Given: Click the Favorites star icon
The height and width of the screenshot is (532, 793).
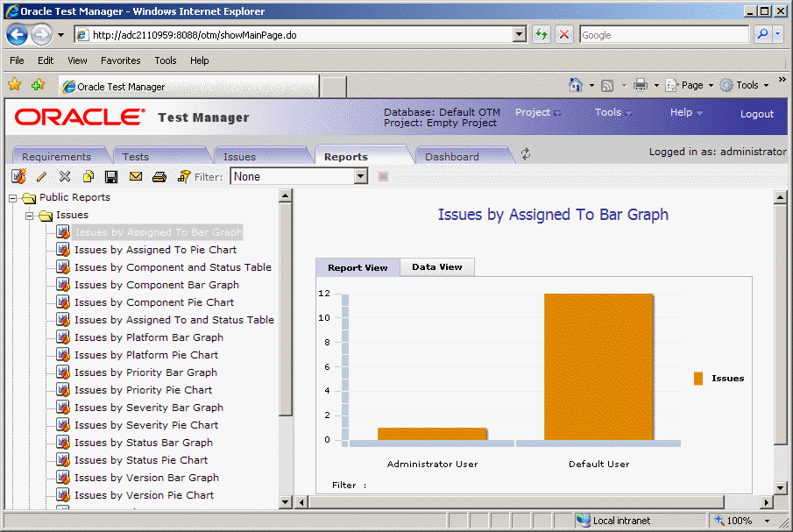Looking at the screenshot, I should pos(15,84).
